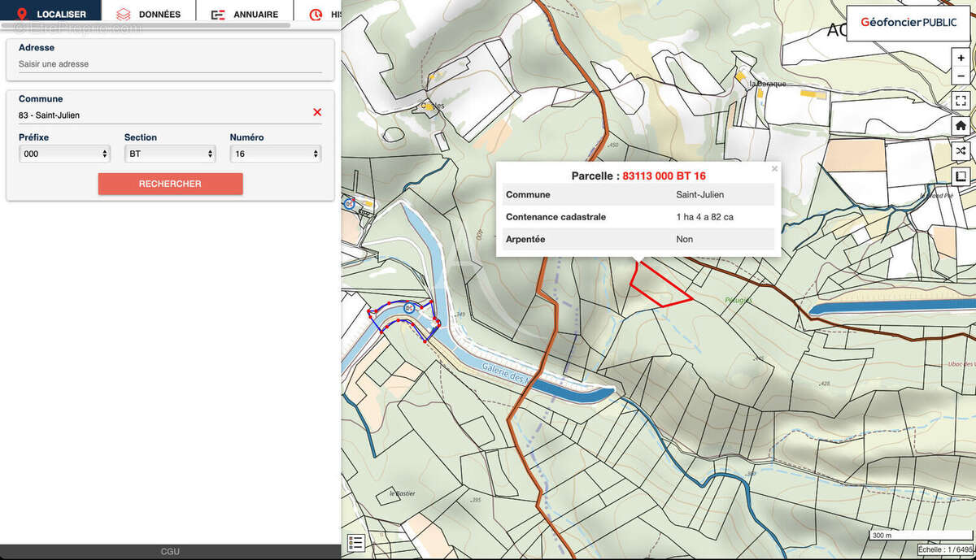The image size is (976, 560).
Task: Open the CGU link
Action: [x=170, y=552]
